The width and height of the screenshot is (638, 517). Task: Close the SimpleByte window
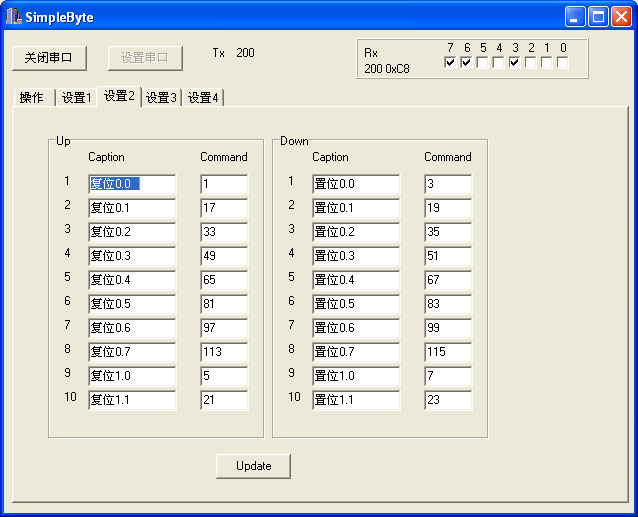[621, 17]
